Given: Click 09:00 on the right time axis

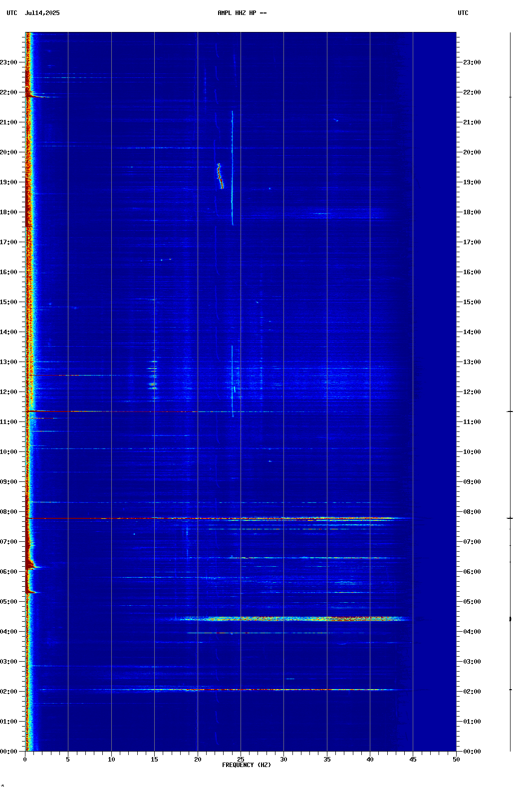Looking at the screenshot, I should pyautogui.click(x=472, y=482).
